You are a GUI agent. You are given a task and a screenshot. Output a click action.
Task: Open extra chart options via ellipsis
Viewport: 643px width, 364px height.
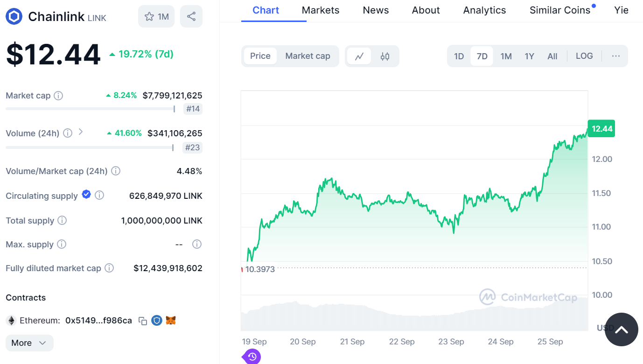click(615, 56)
